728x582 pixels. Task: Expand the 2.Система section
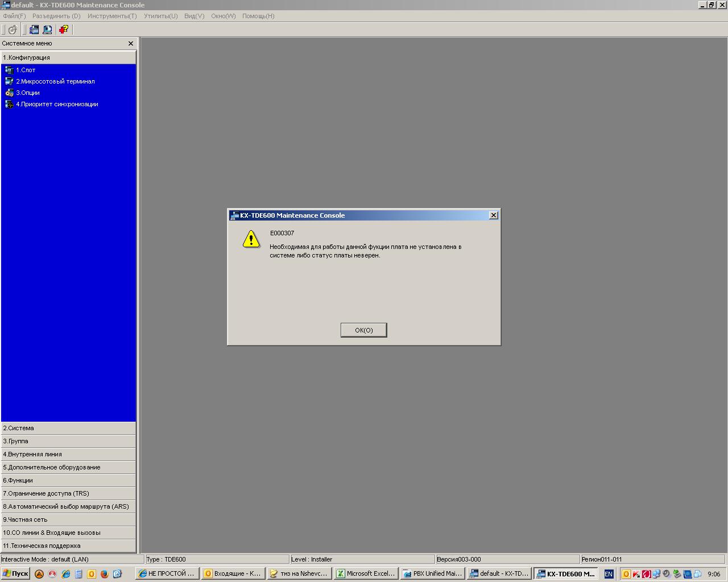[x=68, y=428]
